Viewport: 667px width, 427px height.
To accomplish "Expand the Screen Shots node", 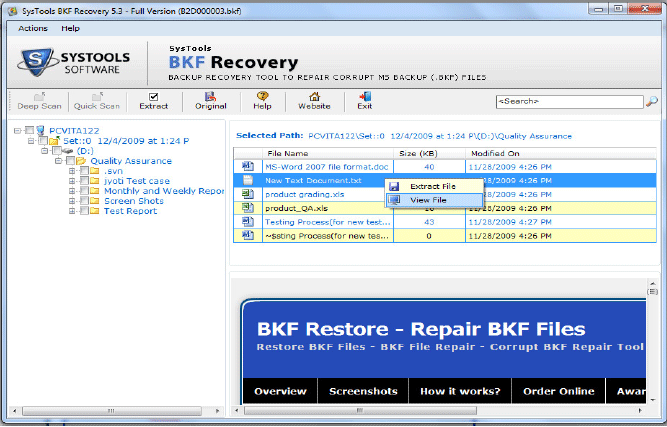I will coord(72,201).
